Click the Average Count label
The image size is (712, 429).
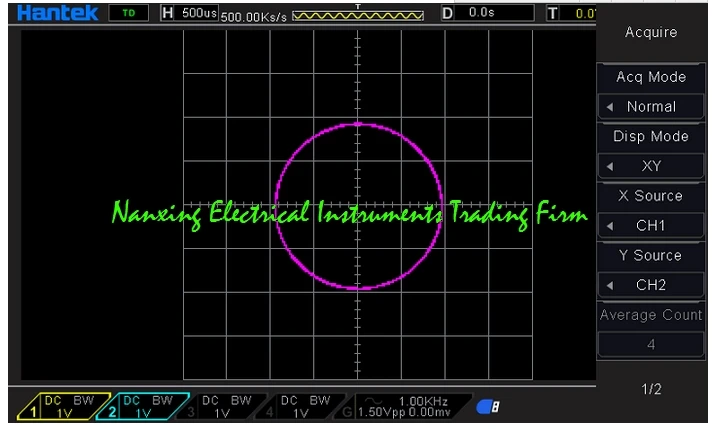[651, 315]
